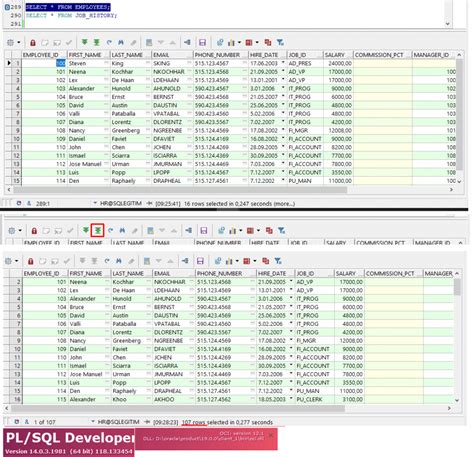
Task: Open the chart dropdown arrow in middle toolbar
Action: (240, 231)
